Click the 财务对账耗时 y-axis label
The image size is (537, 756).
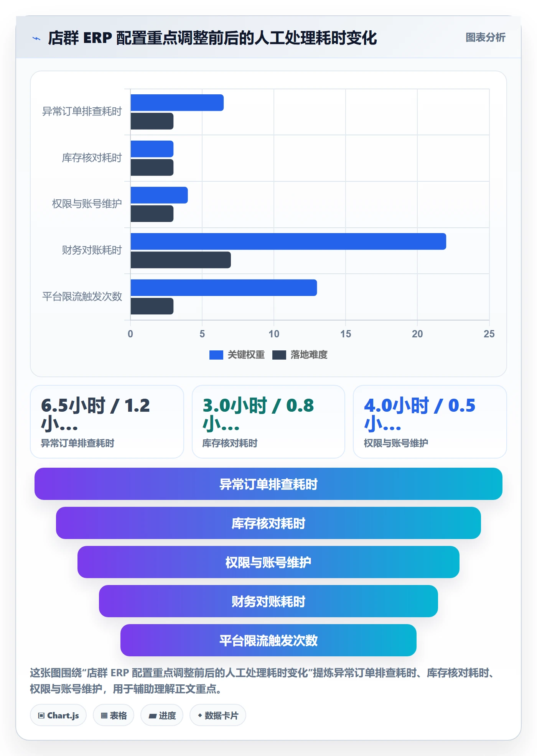click(x=92, y=250)
